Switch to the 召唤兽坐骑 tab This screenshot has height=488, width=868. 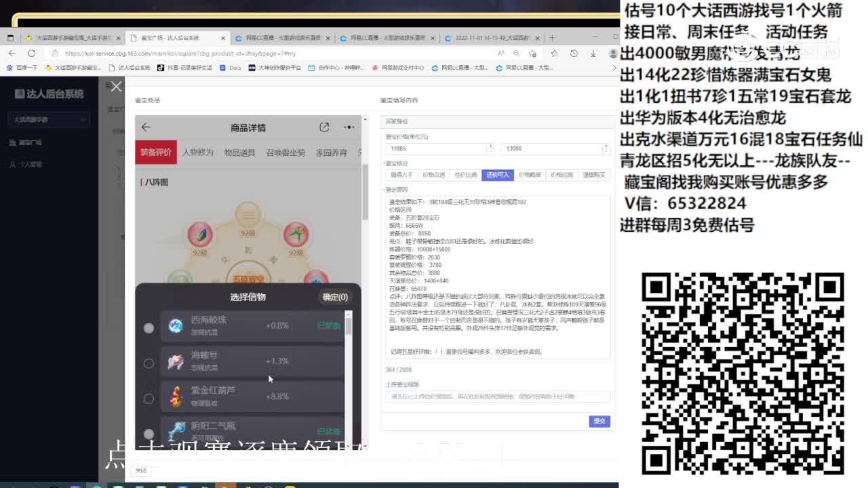pos(285,152)
